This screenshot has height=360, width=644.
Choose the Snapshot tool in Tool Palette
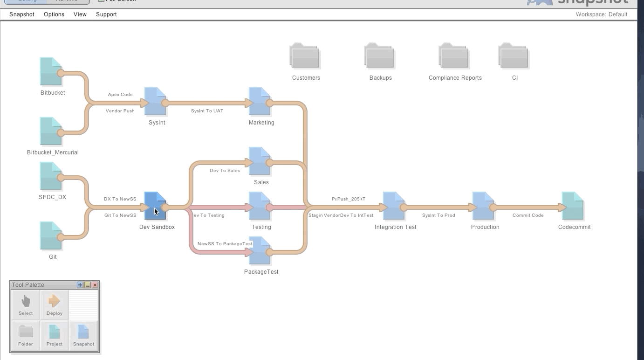coord(83,336)
